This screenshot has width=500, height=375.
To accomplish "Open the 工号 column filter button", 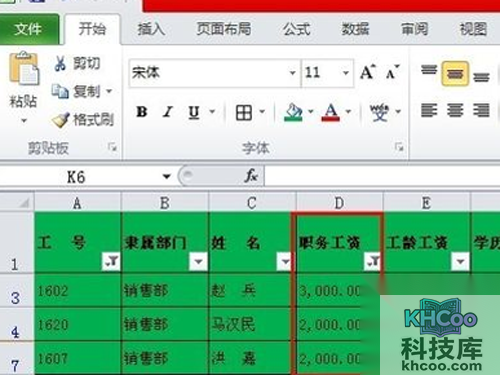I will coord(111,261).
